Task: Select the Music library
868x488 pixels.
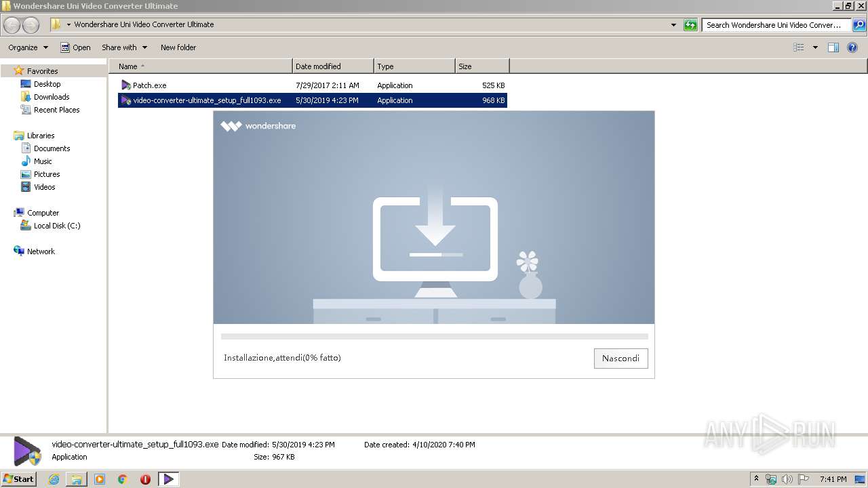Action: click(x=43, y=161)
